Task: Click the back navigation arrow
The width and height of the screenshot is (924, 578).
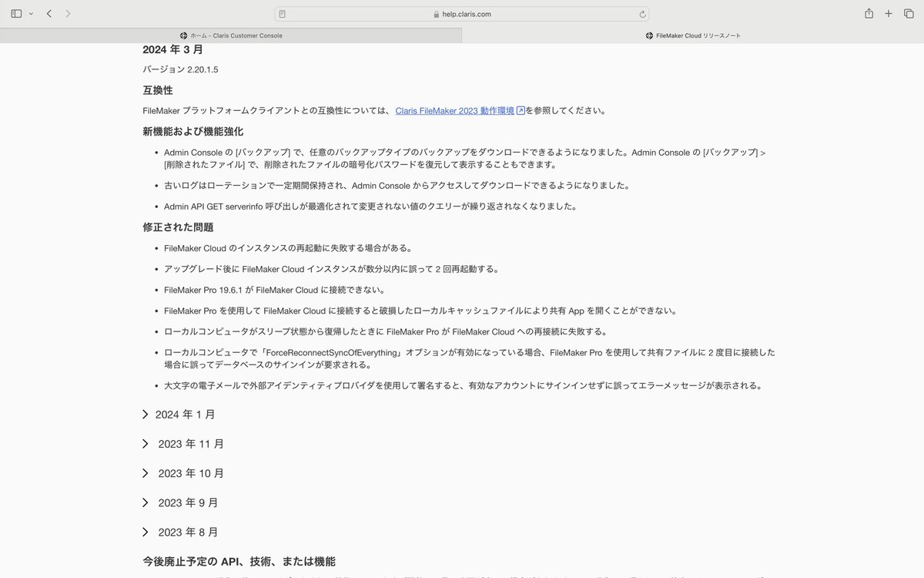Action: tap(49, 13)
